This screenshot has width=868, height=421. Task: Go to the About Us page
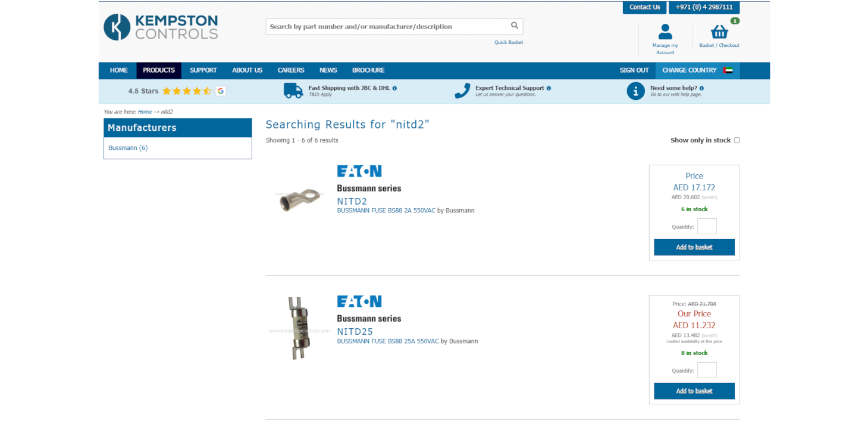pos(247,70)
